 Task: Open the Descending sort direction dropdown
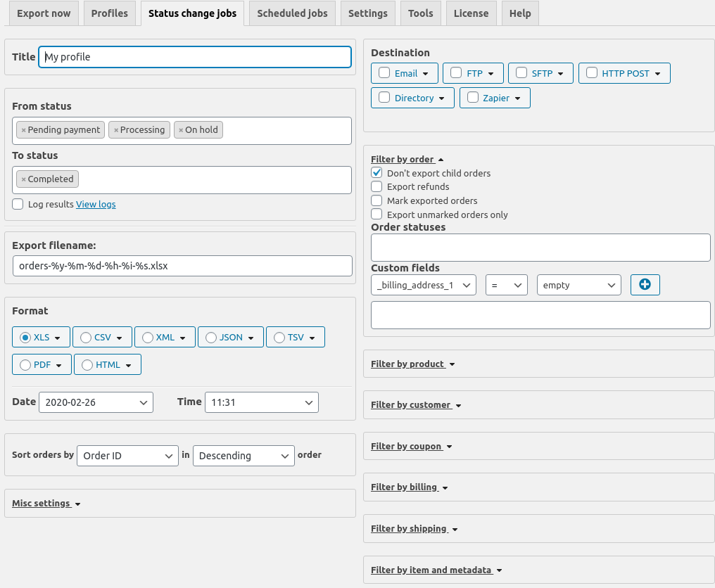point(243,456)
